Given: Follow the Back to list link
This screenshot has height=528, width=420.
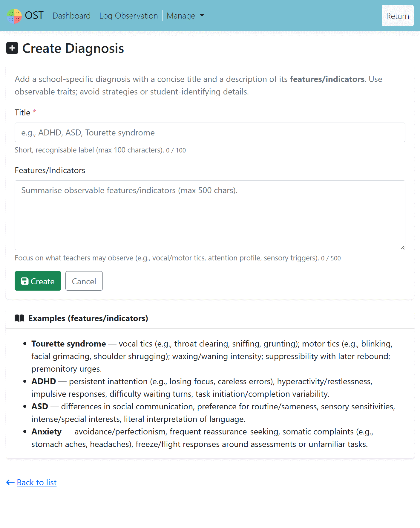Looking at the screenshot, I should pyautogui.click(x=36, y=482).
